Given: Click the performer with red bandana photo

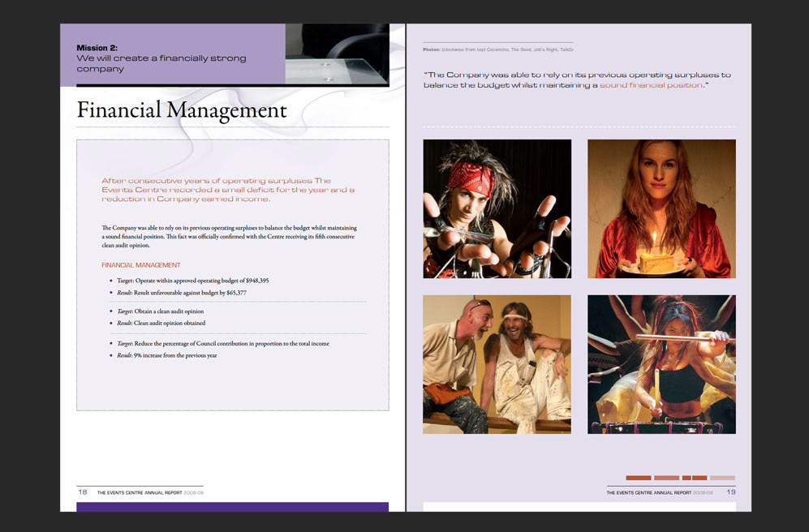Looking at the screenshot, I should pyautogui.click(x=497, y=208).
